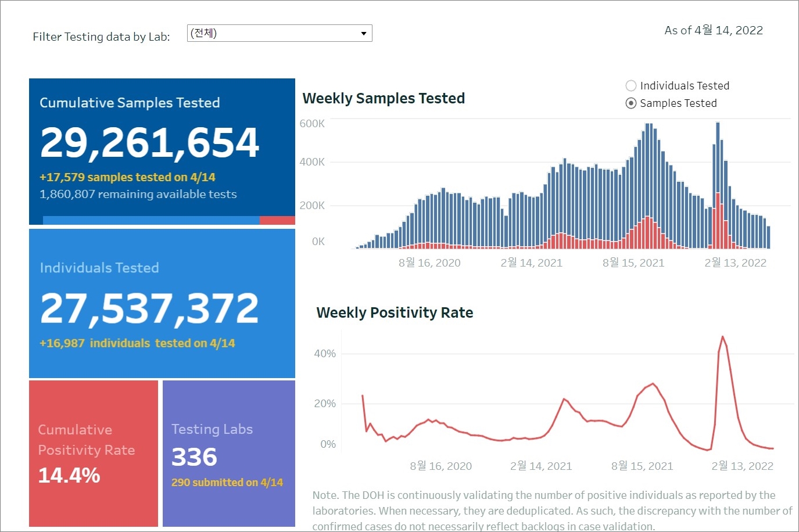
Task: Click the 20% axis label on positivity chart
Action: (325, 404)
